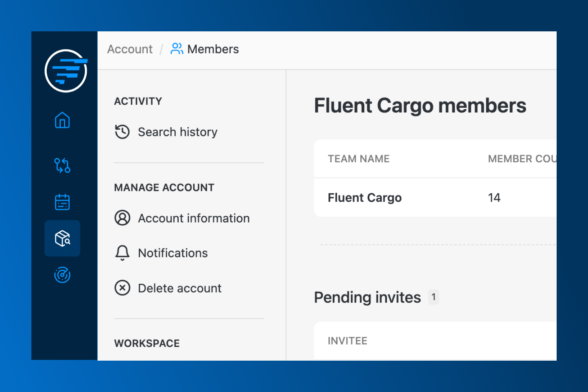Select the package search icon
Image resolution: width=588 pixels, height=392 pixels.
click(x=62, y=238)
